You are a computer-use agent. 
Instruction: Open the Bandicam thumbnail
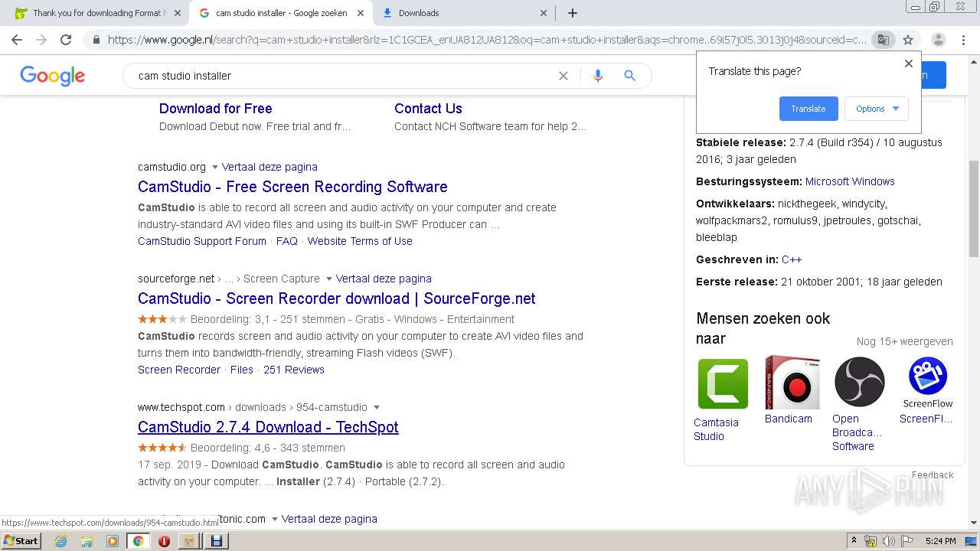pyautogui.click(x=792, y=383)
